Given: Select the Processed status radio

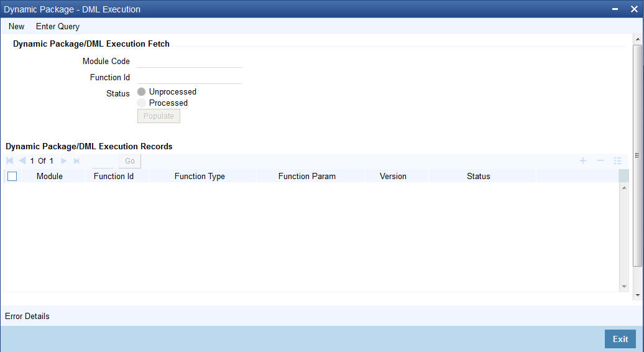Looking at the screenshot, I should coord(141,103).
